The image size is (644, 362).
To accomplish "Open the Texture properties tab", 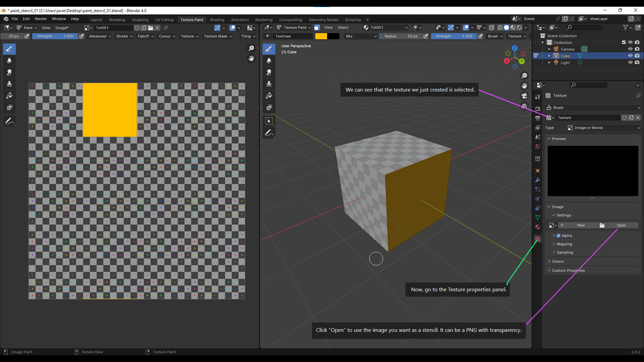I will pos(538,239).
